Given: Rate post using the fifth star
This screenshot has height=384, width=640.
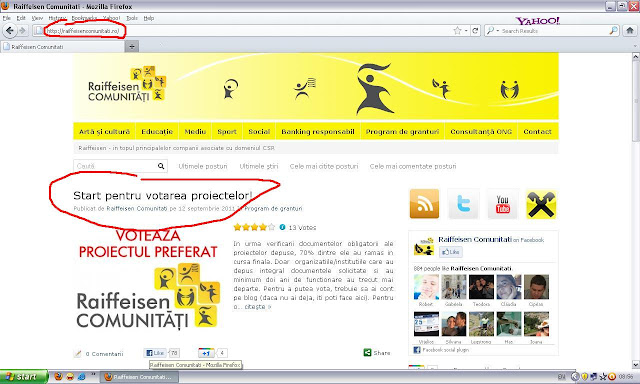Looking at the screenshot, I should pos(271,227).
